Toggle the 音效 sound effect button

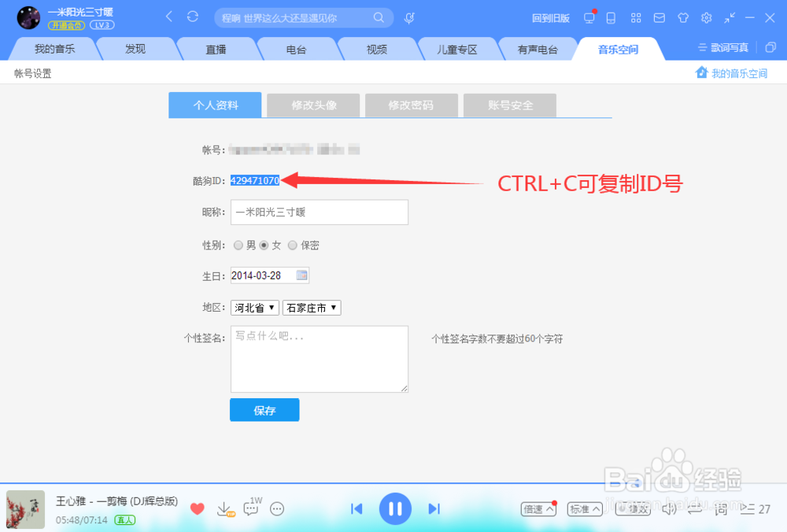634,509
